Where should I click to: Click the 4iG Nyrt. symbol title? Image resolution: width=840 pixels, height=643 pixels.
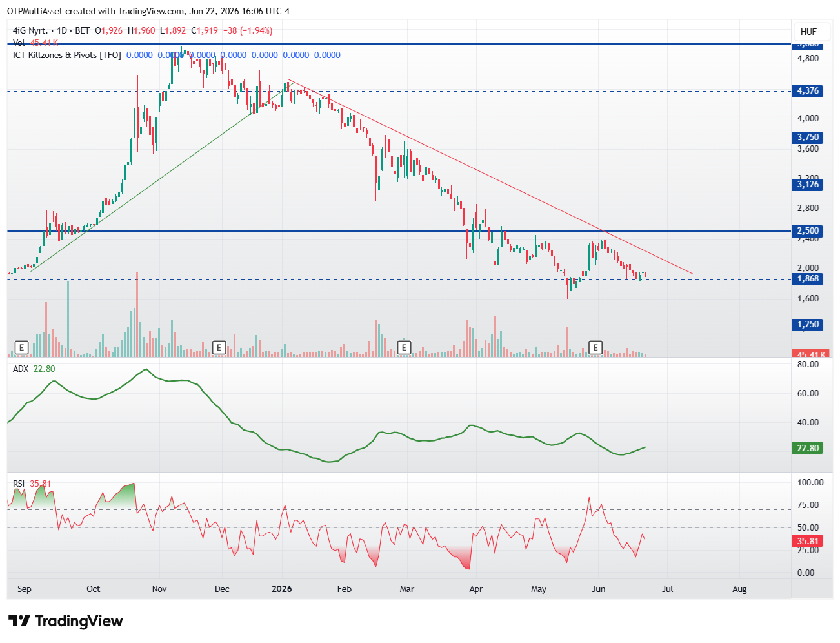[30, 30]
